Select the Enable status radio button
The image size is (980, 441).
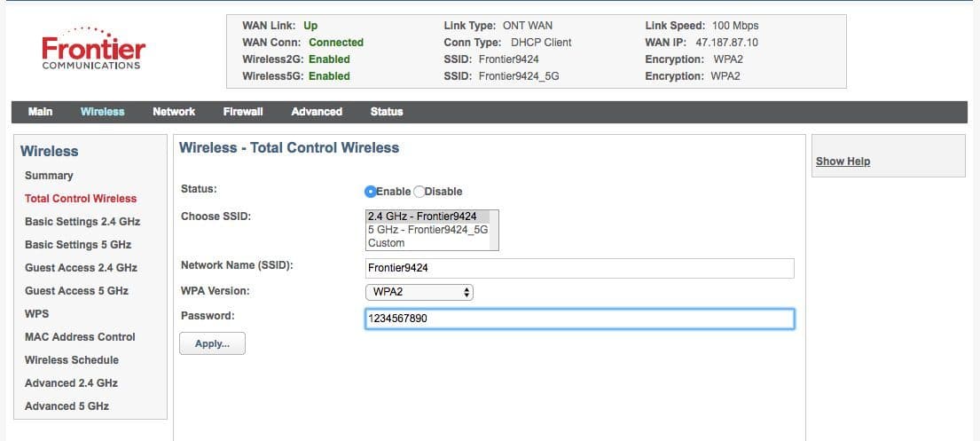371,192
